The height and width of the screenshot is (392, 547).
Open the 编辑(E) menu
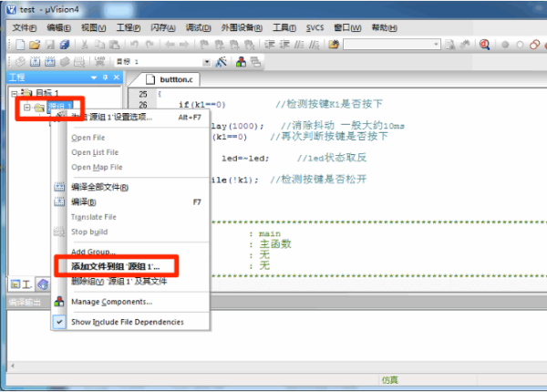point(58,27)
